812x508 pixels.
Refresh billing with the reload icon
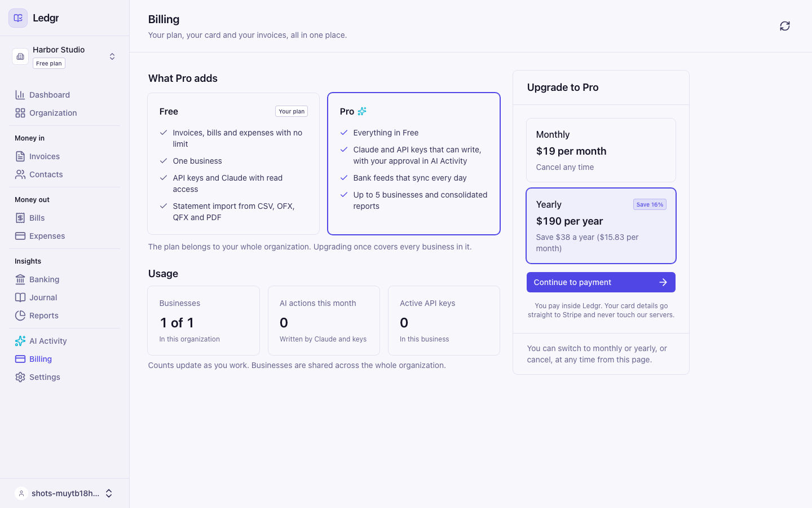point(785,26)
